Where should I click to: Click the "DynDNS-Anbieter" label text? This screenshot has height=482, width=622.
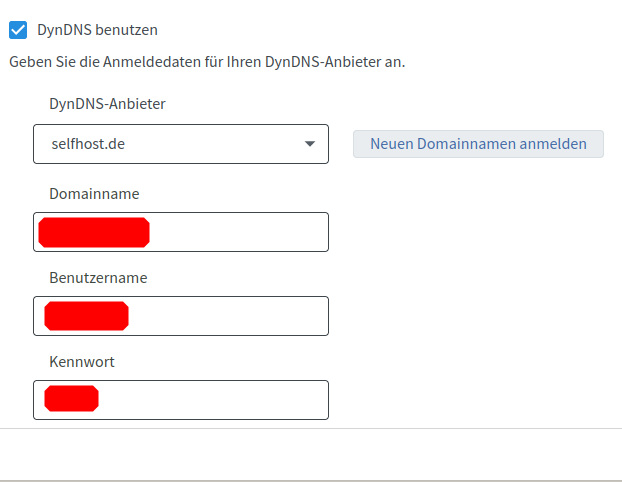coord(107,103)
